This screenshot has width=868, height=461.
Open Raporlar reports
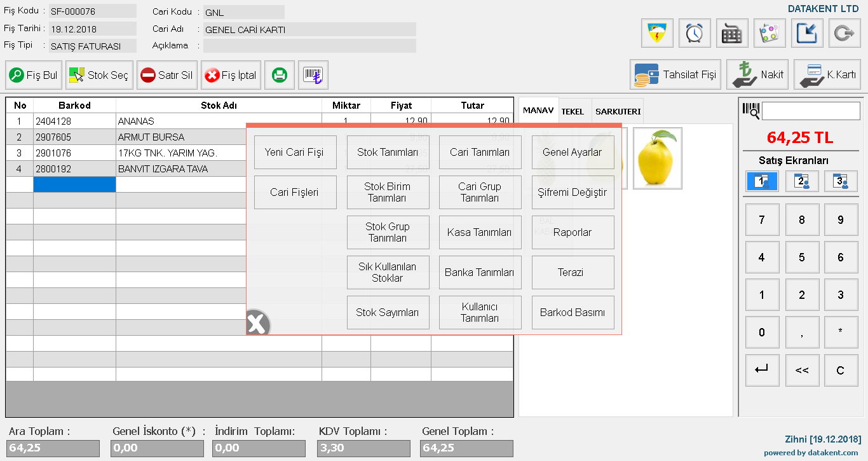point(573,232)
